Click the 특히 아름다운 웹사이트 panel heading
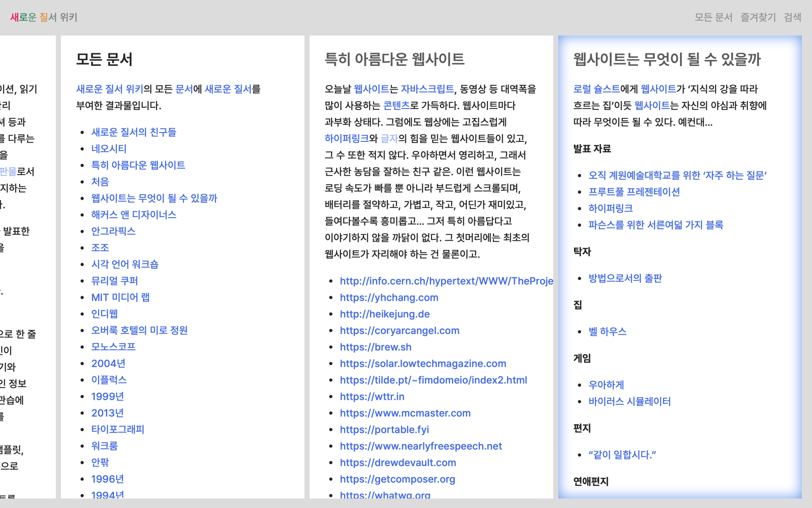Screen dimensions: 812x508 click(x=394, y=59)
